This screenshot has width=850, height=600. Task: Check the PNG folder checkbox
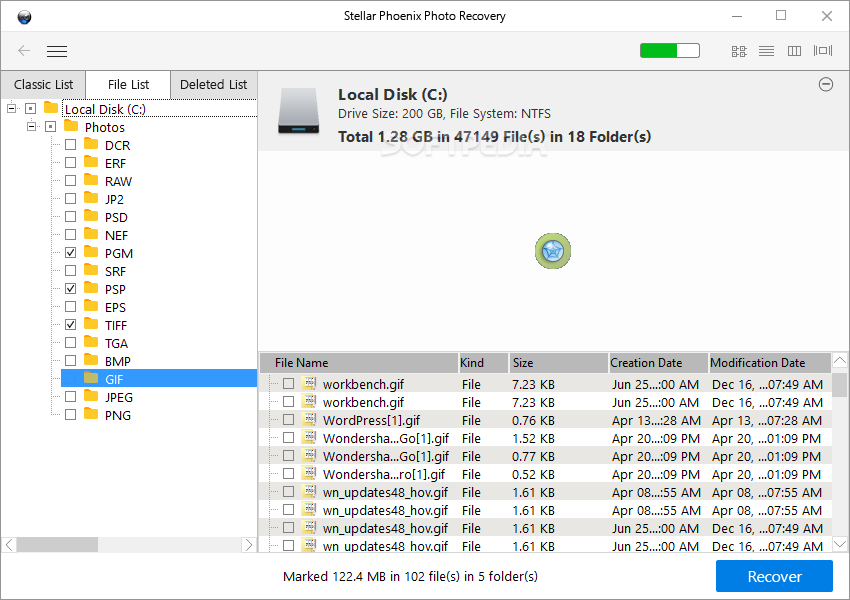tap(70, 415)
